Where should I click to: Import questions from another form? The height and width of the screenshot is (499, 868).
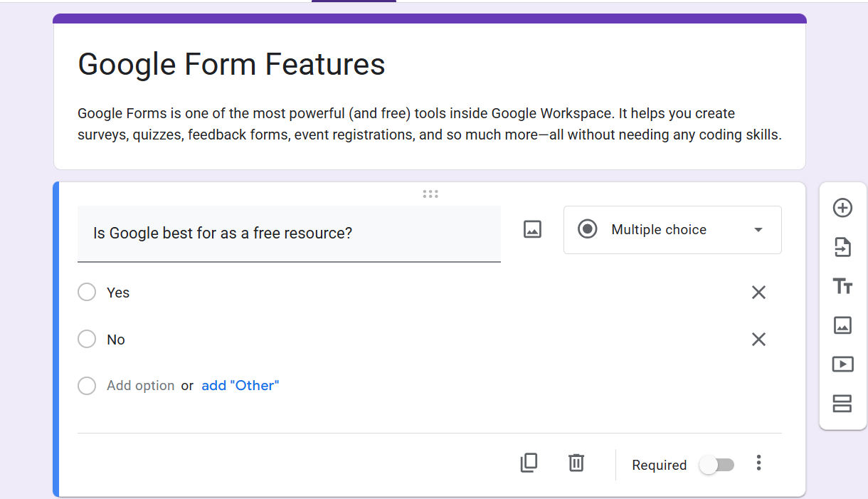pos(842,247)
